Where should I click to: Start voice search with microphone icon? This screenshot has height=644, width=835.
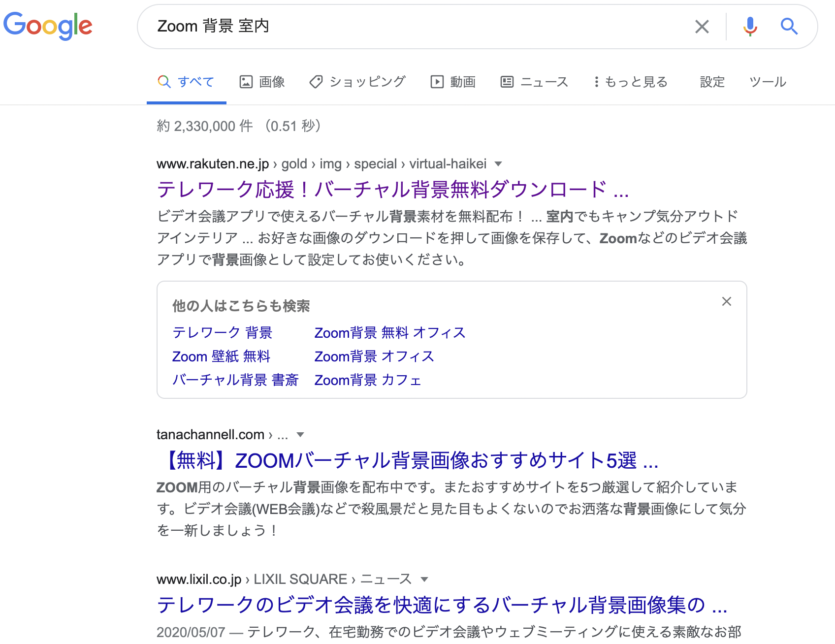click(x=750, y=27)
